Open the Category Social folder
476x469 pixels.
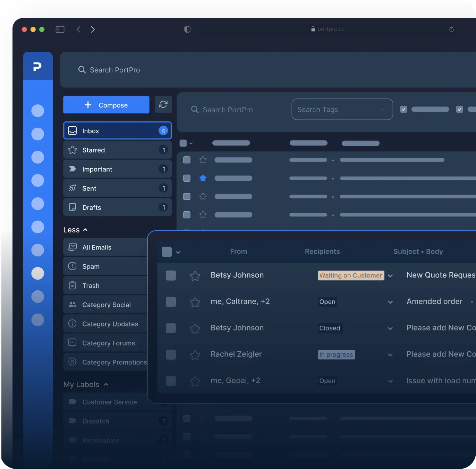106,305
